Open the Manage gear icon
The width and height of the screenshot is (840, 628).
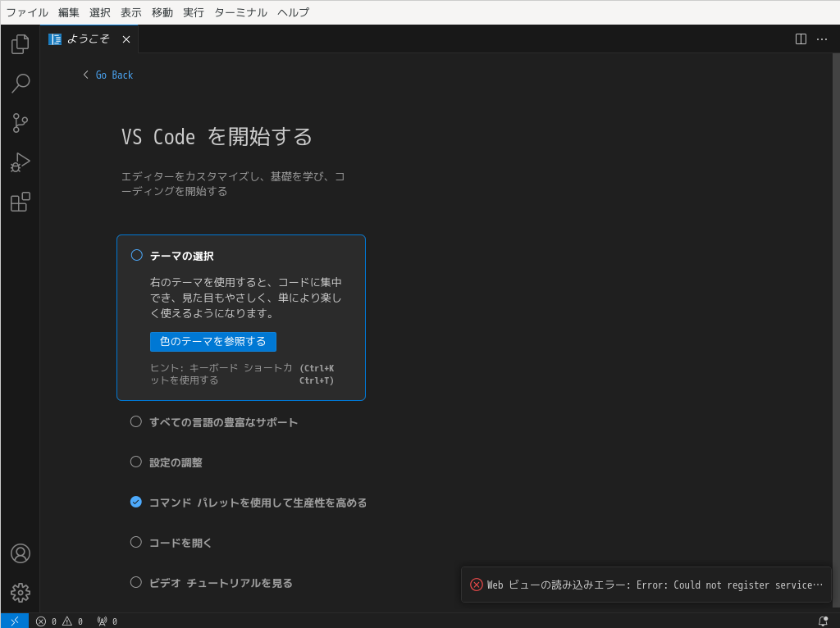click(21, 593)
